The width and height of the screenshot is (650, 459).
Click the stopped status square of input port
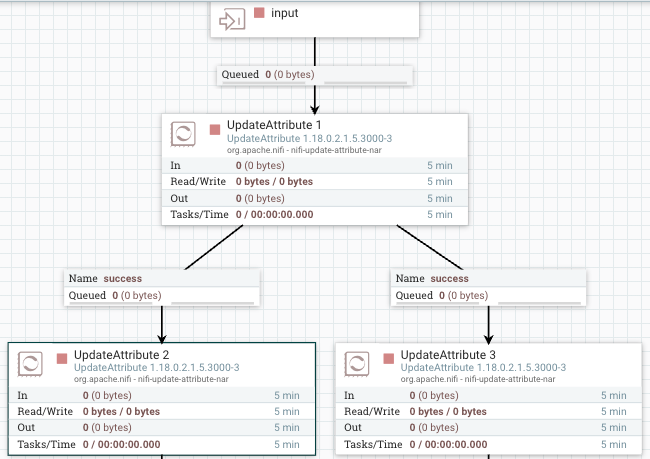point(259,12)
